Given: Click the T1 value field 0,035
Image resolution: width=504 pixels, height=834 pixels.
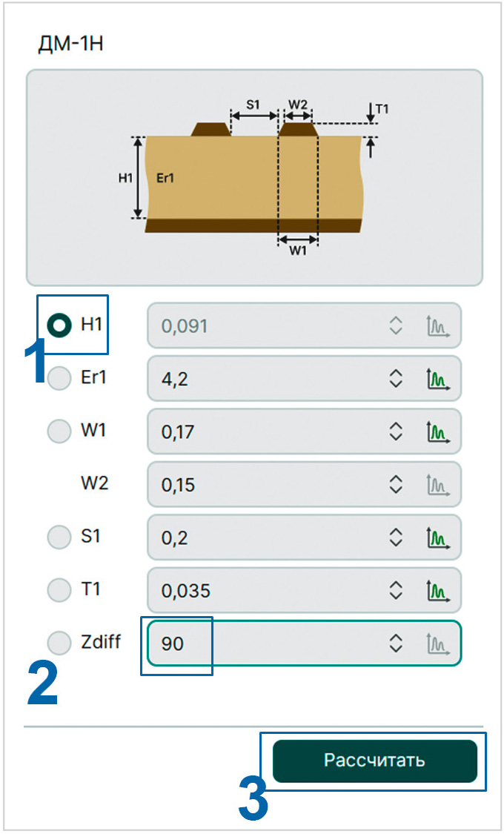Looking at the screenshot, I should tap(304, 590).
